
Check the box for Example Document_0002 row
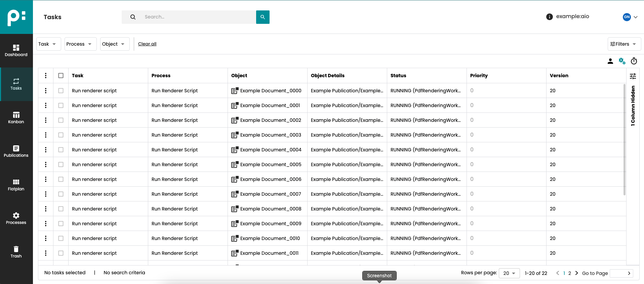pyautogui.click(x=61, y=120)
